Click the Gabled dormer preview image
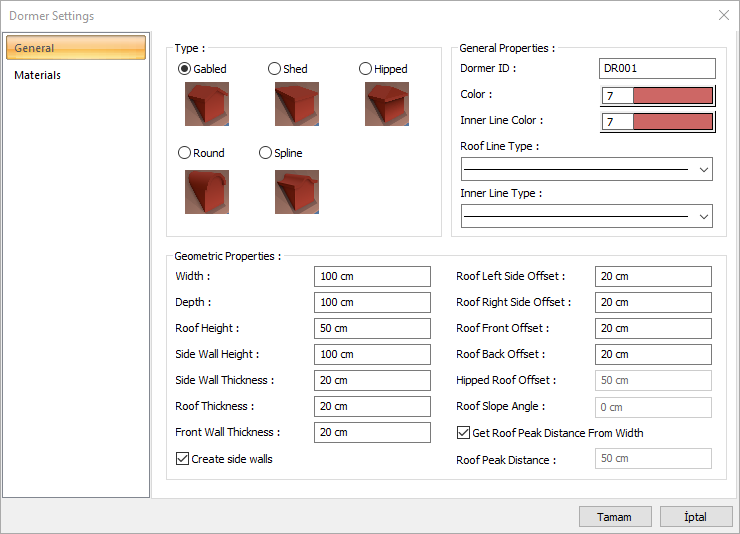 tap(206, 104)
